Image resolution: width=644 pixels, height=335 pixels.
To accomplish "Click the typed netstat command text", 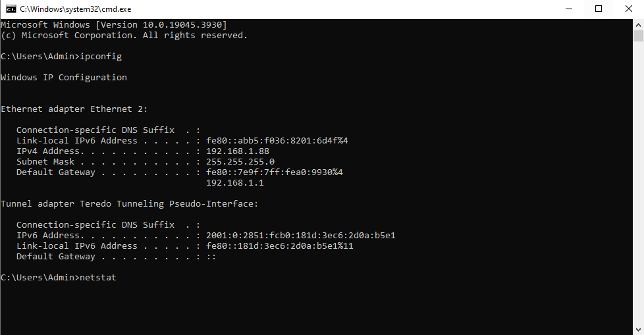I will tap(97, 278).
